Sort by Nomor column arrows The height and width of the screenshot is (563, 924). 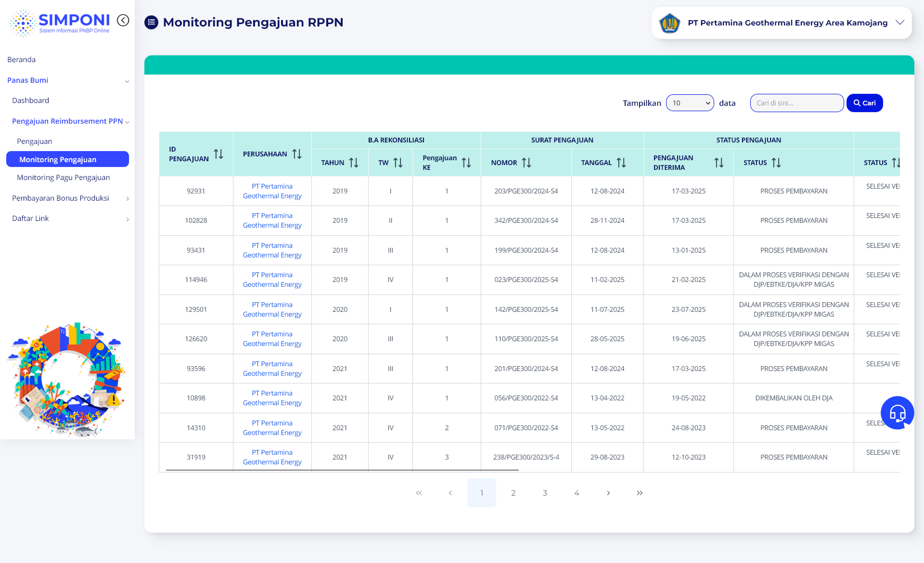[526, 163]
